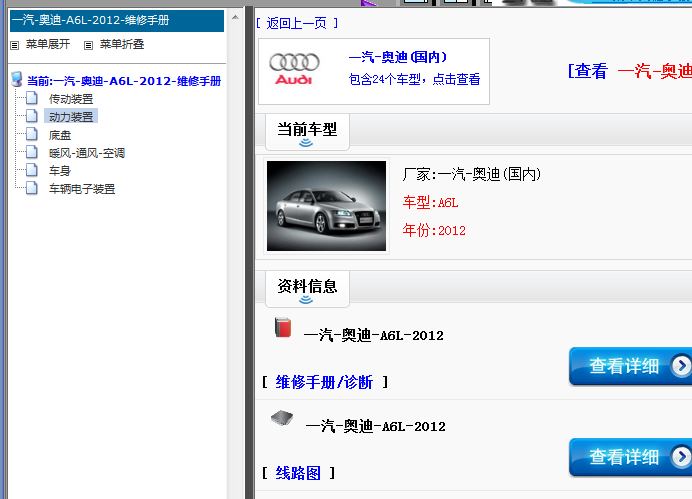The height and width of the screenshot is (499, 692).
Task: Click the 车型:A6L text
Action: [x=430, y=203]
